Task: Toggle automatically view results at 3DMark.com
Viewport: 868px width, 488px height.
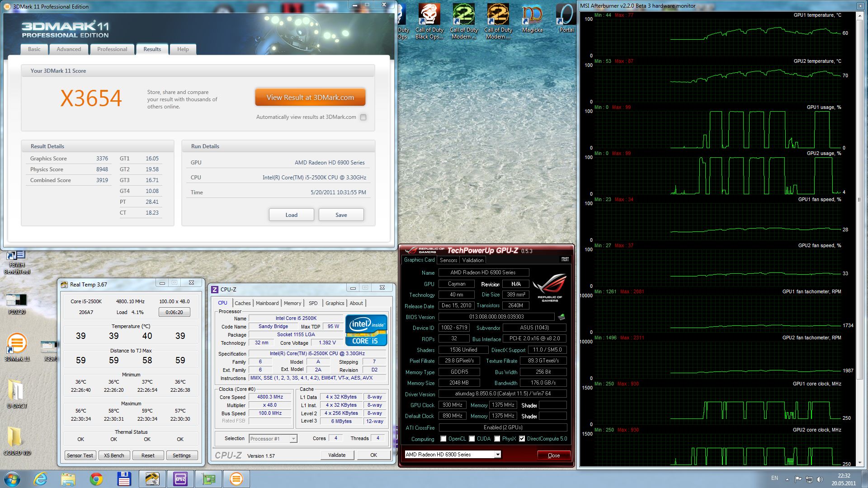Action: [x=363, y=117]
